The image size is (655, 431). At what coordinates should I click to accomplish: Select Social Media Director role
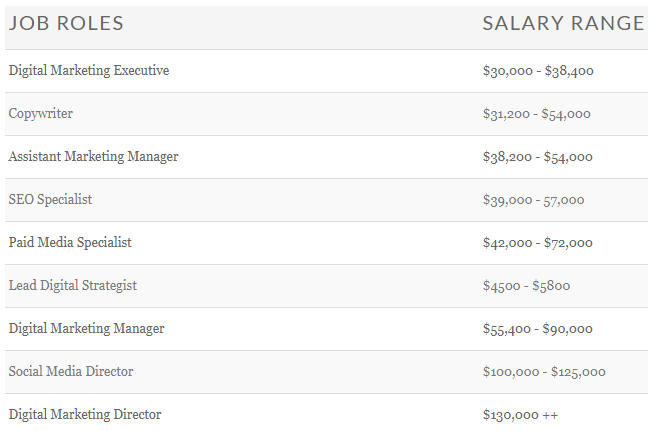71,372
